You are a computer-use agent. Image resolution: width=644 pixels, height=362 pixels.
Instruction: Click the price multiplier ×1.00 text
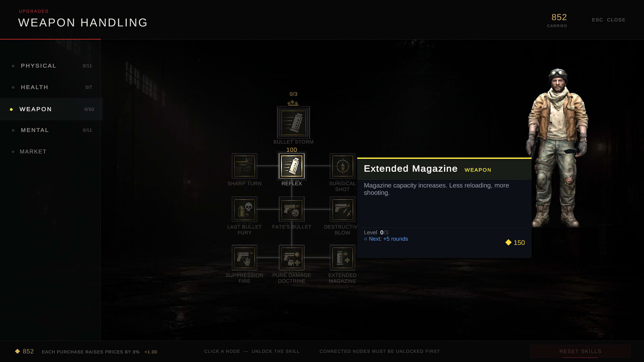(151, 352)
